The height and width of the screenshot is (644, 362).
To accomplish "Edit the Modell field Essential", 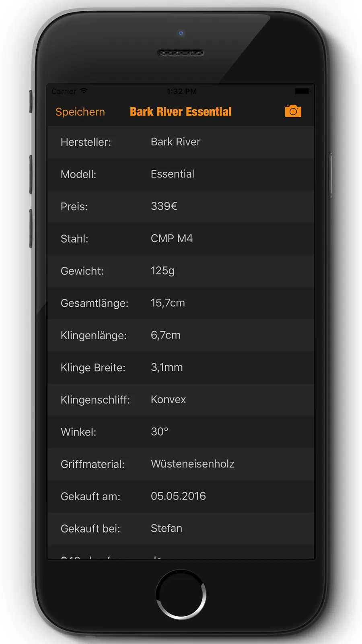I will pyautogui.click(x=173, y=174).
